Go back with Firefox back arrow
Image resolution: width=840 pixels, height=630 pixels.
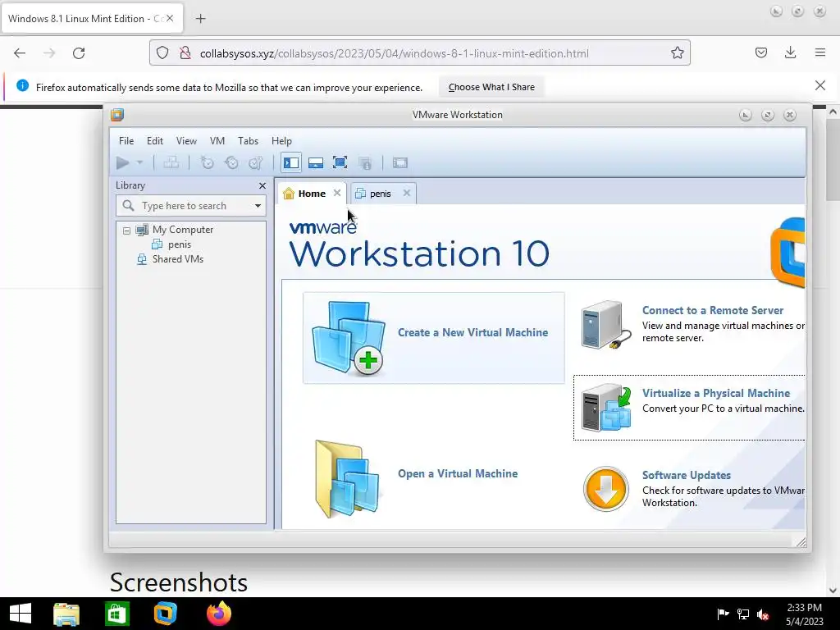(x=20, y=53)
